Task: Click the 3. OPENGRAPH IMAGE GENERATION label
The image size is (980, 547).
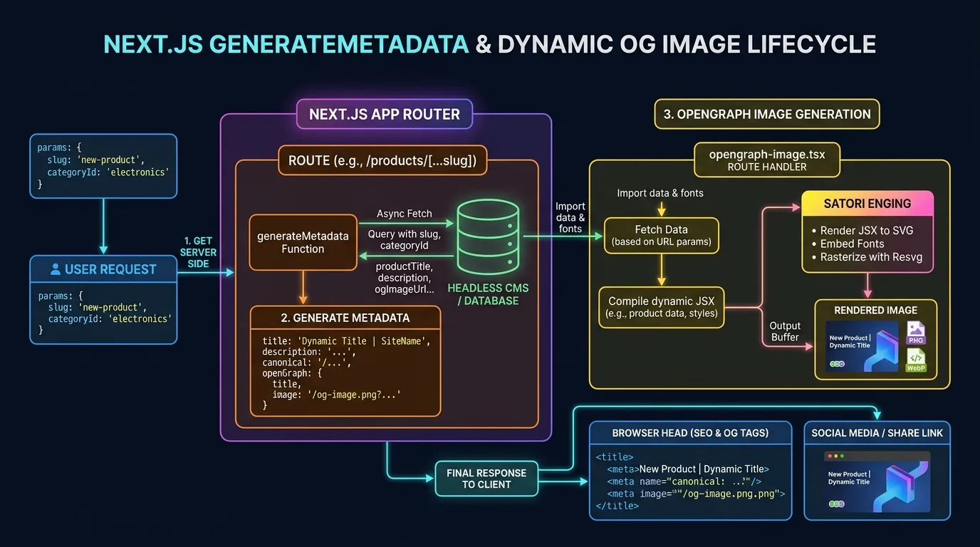Action: tap(767, 114)
